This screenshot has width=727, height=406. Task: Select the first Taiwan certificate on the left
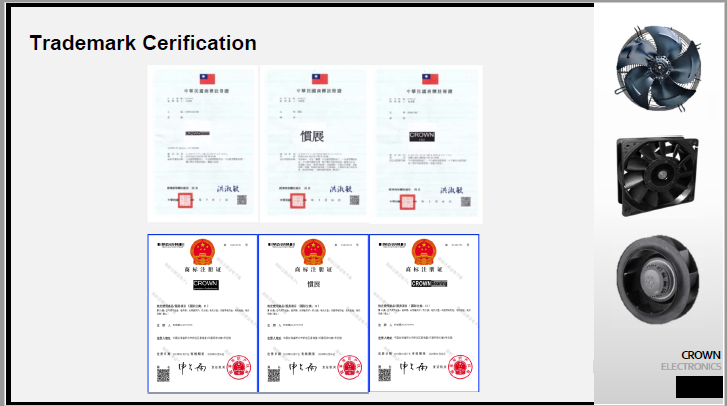(x=203, y=144)
